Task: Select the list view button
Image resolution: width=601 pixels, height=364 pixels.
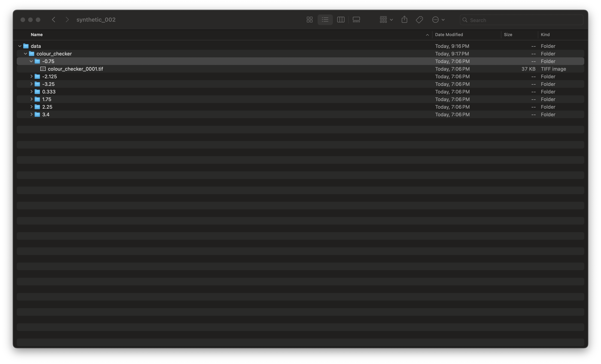Action: 325,20
